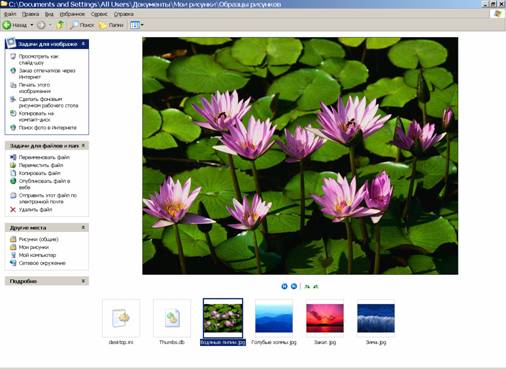Open the Рисунки (общие) folder link
The height and width of the screenshot is (369, 506).
(38, 239)
